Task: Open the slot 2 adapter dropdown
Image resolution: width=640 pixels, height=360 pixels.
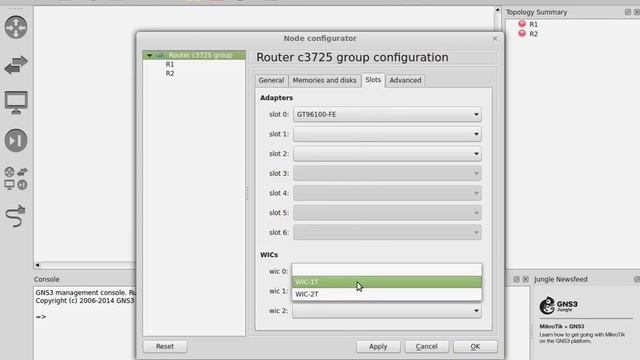Action: tap(387, 154)
